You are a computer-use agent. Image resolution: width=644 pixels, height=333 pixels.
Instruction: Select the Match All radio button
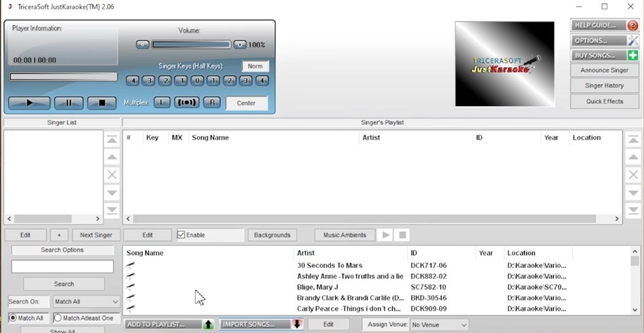13,318
